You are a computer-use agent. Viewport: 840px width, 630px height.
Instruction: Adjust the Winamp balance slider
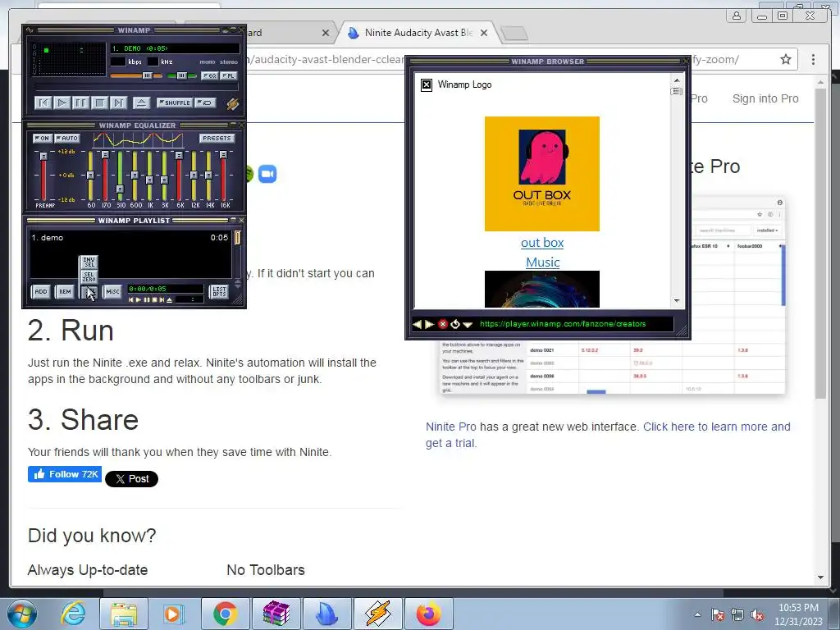(181, 75)
